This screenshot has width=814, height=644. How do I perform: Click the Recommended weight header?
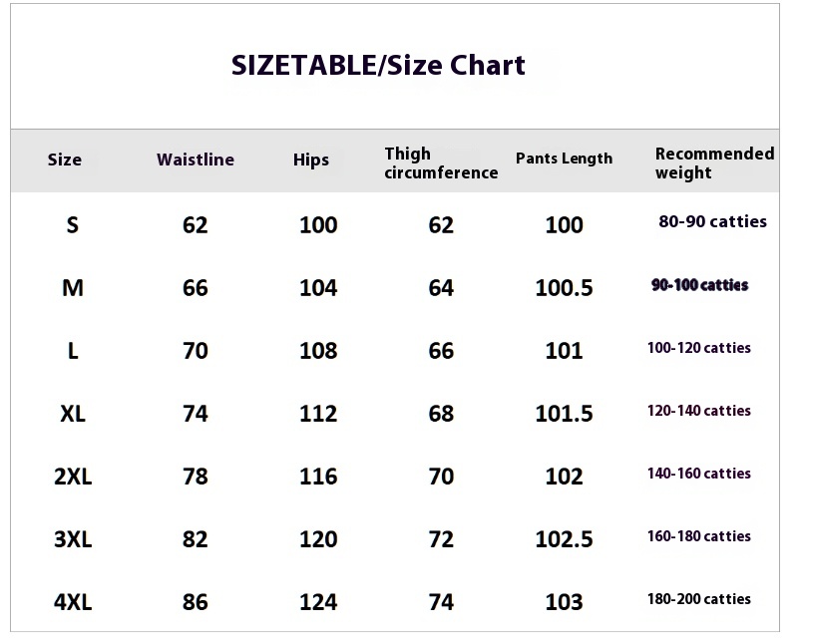coord(714,162)
